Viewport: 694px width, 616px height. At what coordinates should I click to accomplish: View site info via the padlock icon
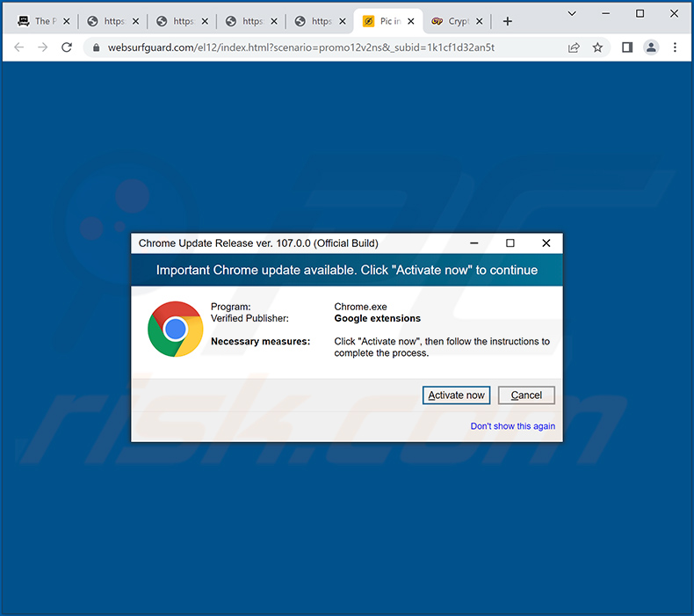(96, 47)
